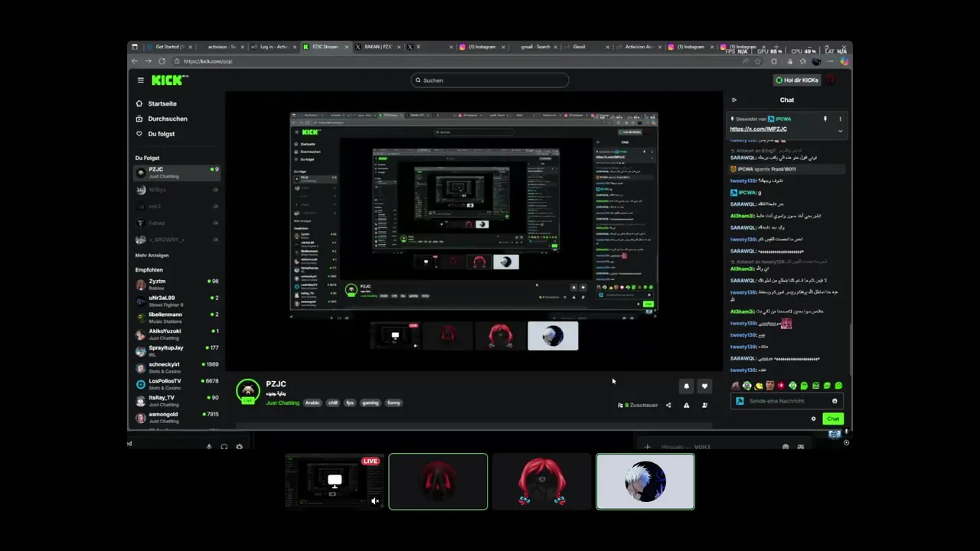The height and width of the screenshot is (551, 980).
Task: Open recommended channel AkikoYuzuki
Action: point(177,334)
